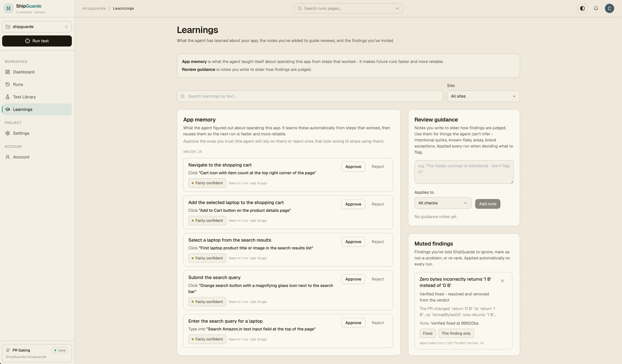622x364 pixels.
Task: Click the ShipGuarde logo icon
Action: (8, 8)
